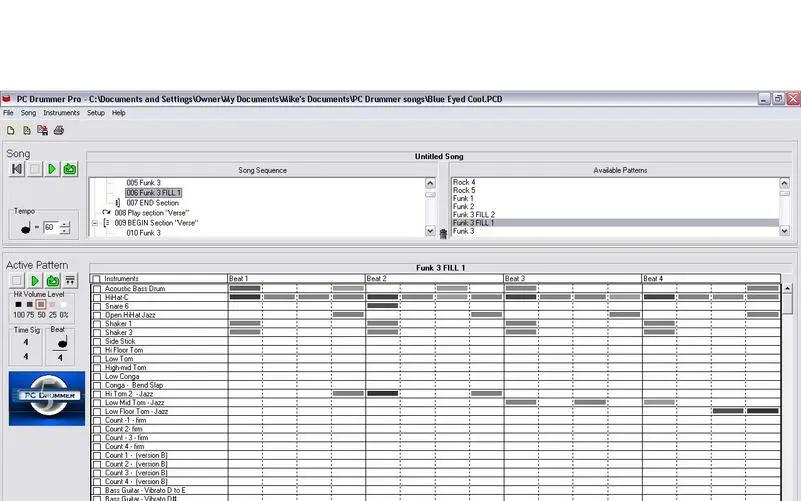Click the PC Drummer logo image
Viewport: 801px width, 501px height.
pos(47,398)
